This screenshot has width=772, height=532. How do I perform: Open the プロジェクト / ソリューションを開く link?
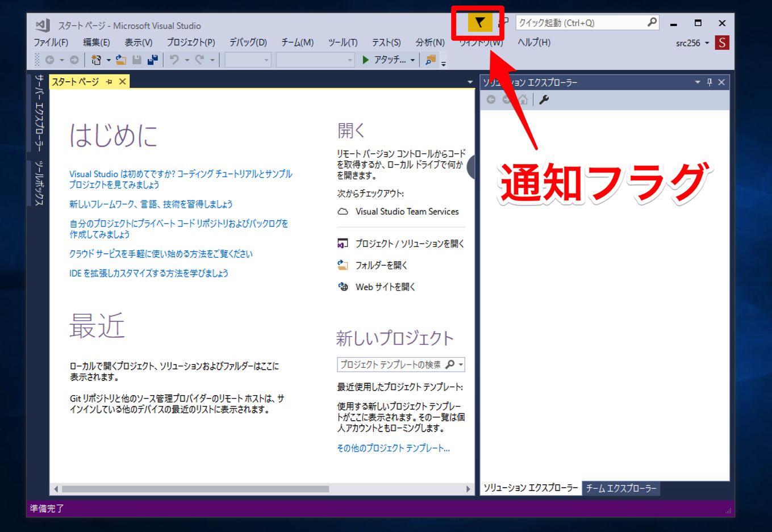coord(409,244)
